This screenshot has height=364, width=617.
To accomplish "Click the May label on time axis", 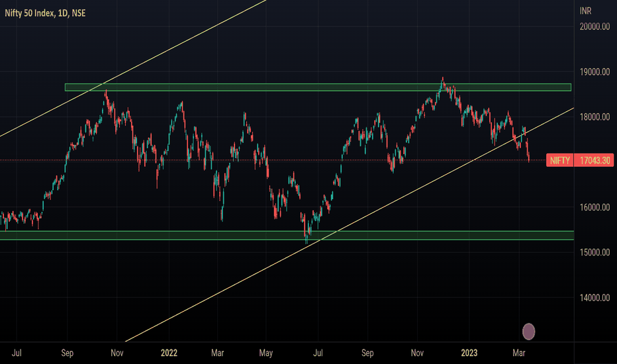I will click(x=266, y=353).
